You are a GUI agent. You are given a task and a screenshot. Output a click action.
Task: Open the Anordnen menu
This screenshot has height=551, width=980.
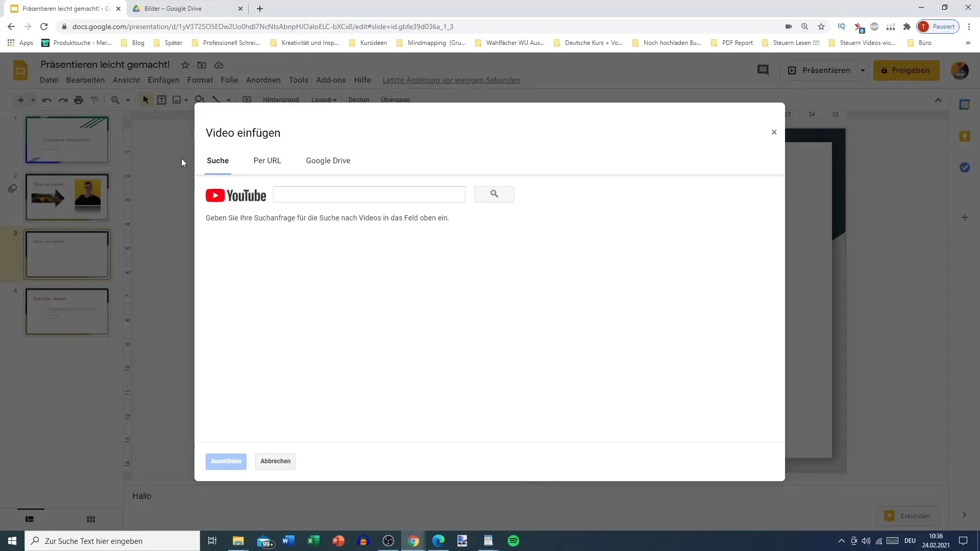point(263,80)
